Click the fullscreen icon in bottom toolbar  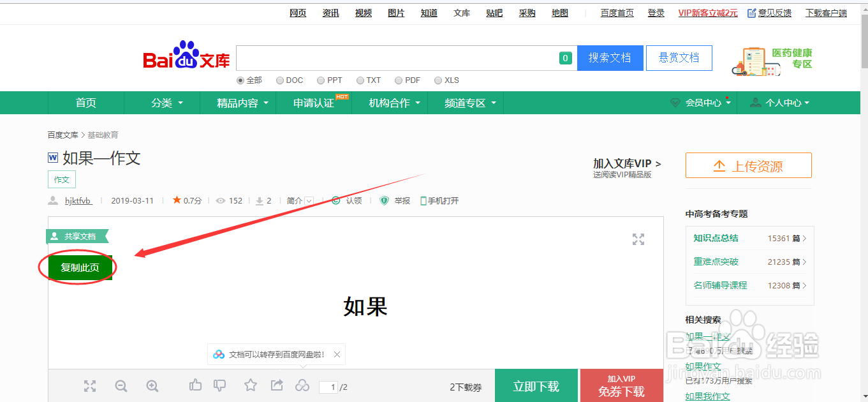(x=90, y=386)
